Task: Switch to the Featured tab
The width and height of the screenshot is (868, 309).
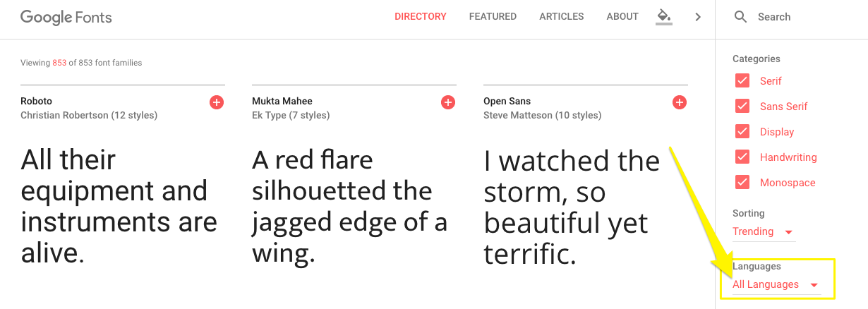Action: pos(493,16)
